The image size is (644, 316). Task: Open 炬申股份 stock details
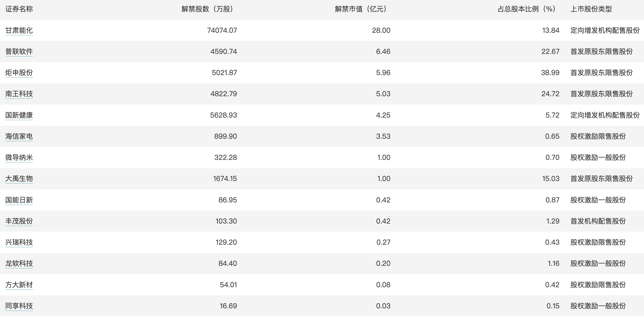click(19, 73)
